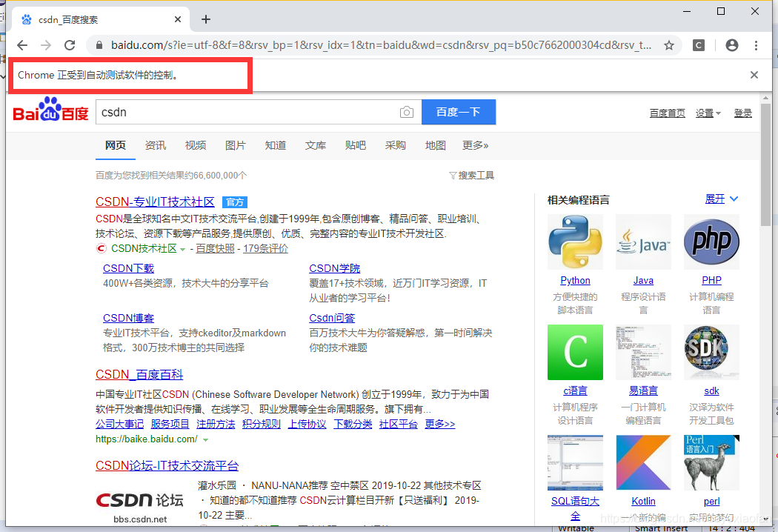Open the 注册方法 link
The image size is (778, 532).
[216, 425]
